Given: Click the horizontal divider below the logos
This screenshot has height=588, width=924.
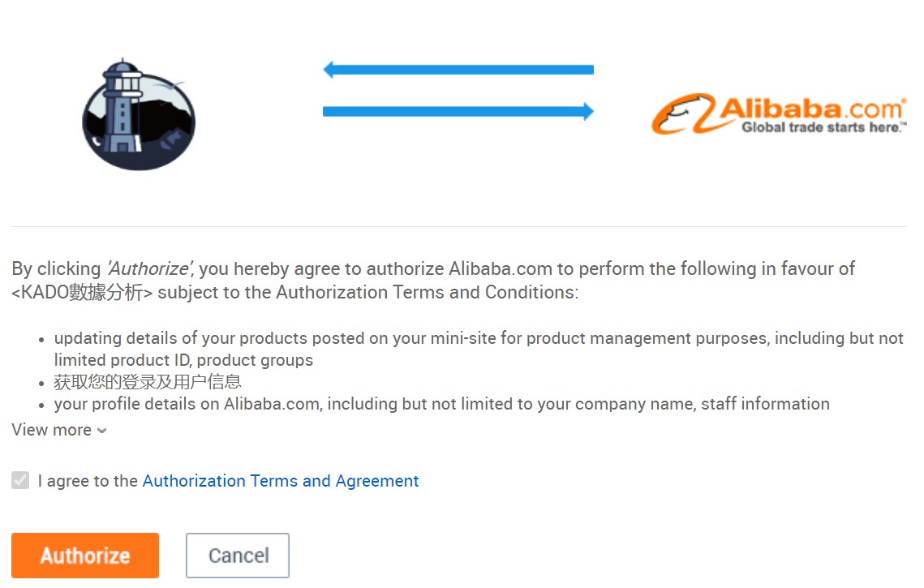Looking at the screenshot, I should point(458,226).
